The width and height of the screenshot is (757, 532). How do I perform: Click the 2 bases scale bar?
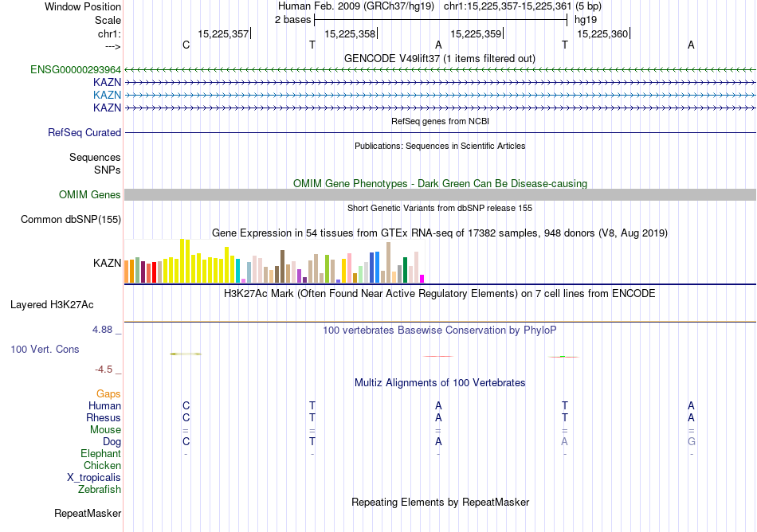click(441, 20)
